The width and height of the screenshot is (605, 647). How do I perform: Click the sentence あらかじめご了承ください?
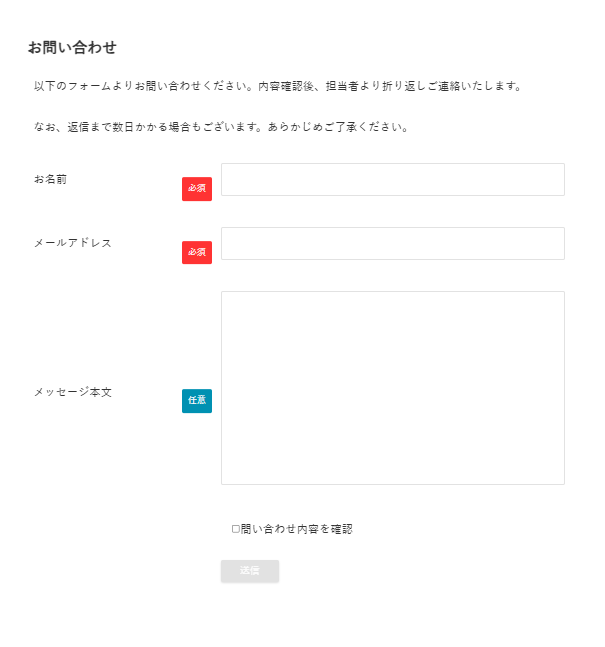pyautogui.click(x=337, y=128)
